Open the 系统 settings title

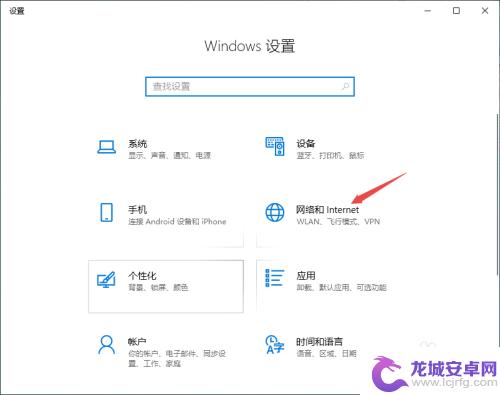click(137, 144)
